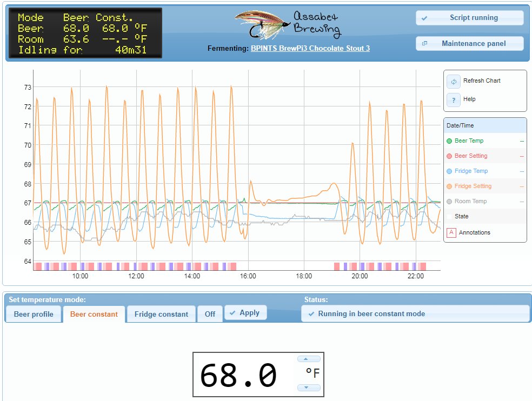This screenshot has height=401, width=532.
Task: Click the 'Idling for 40m31' LCD line
Action: pyautogui.click(x=82, y=50)
